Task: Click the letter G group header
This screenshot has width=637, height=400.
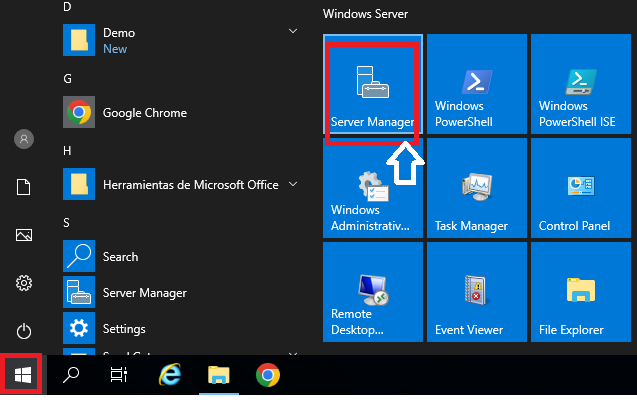Action: pos(67,78)
